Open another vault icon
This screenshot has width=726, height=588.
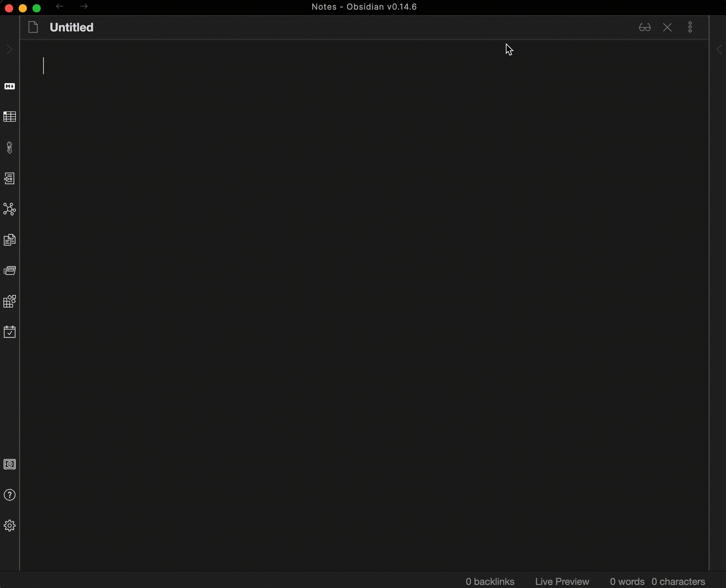[x=10, y=464]
